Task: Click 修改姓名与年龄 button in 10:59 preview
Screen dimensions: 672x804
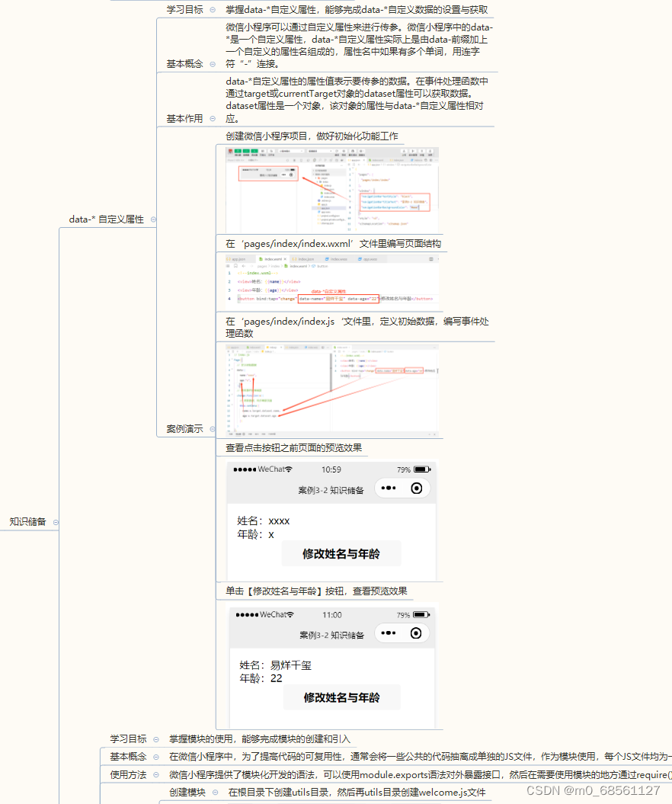Action: tap(341, 554)
